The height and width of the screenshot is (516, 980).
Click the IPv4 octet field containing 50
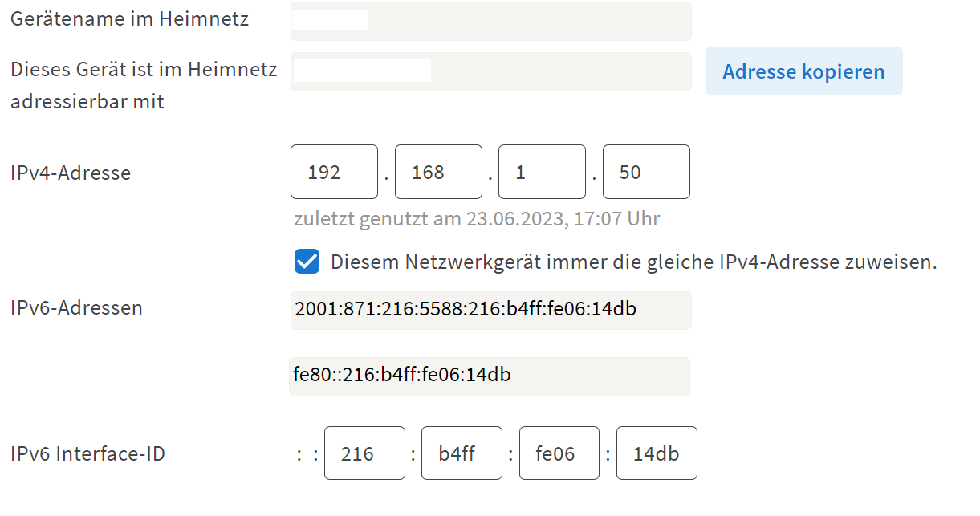coord(646,172)
